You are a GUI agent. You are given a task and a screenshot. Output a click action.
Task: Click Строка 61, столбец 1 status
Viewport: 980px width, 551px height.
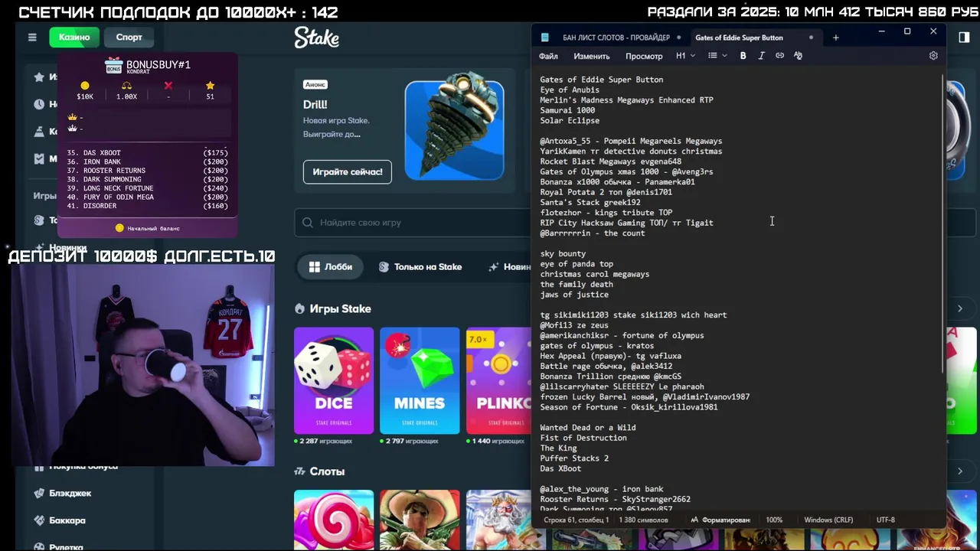576,520
